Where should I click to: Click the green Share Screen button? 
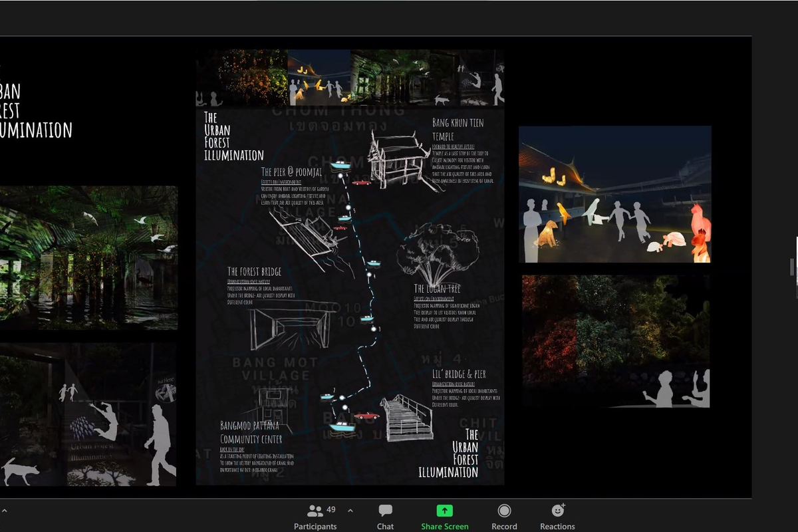click(x=444, y=518)
